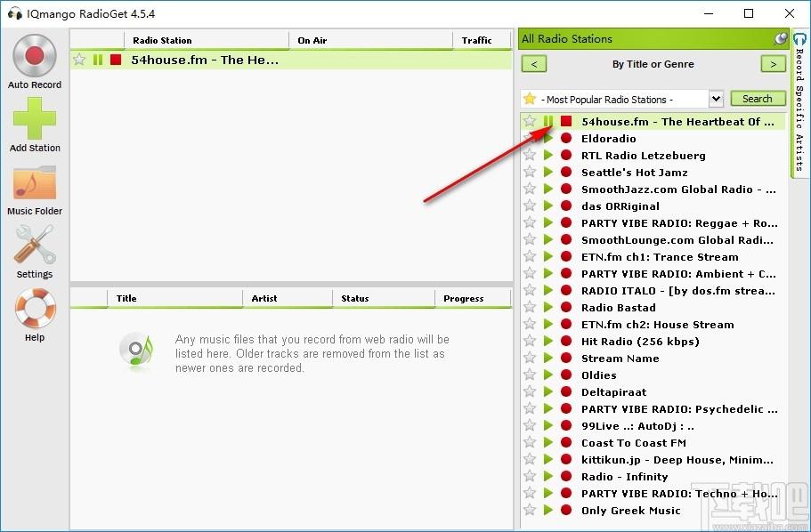Screen dimensions: 811x532
Task: Play SmoothLounge.com Global Radio
Action: (548, 240)
